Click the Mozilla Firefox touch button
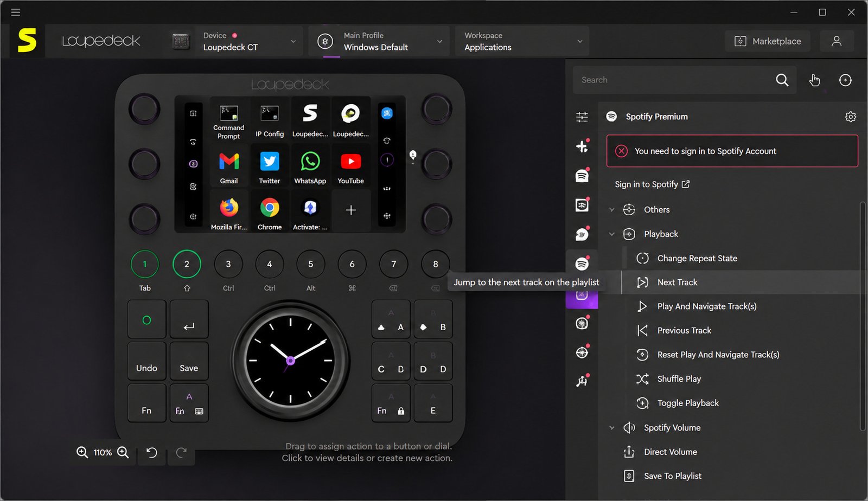The width and height of the screenshot is (868, 501). tap(229, 213)
